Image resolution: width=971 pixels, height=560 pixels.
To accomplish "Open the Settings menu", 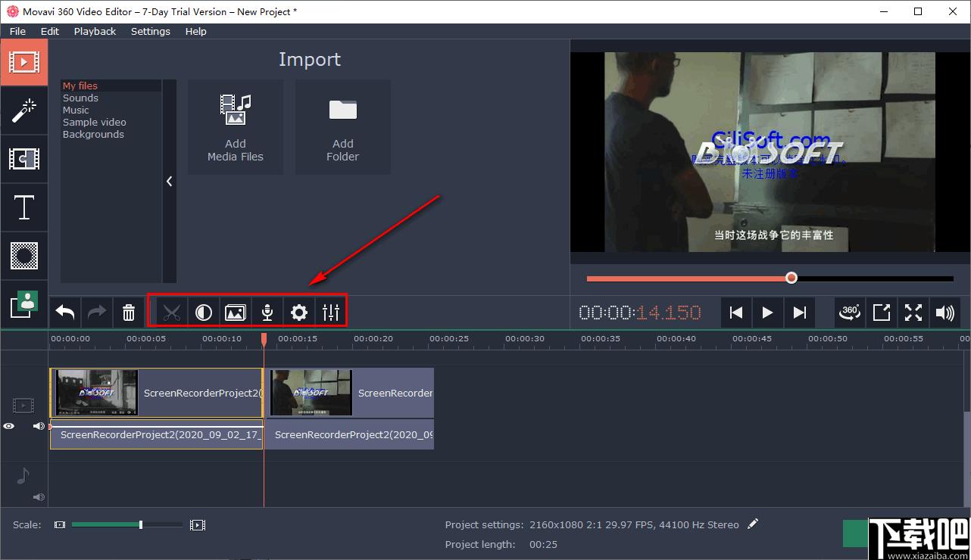I will coord(150,31).
